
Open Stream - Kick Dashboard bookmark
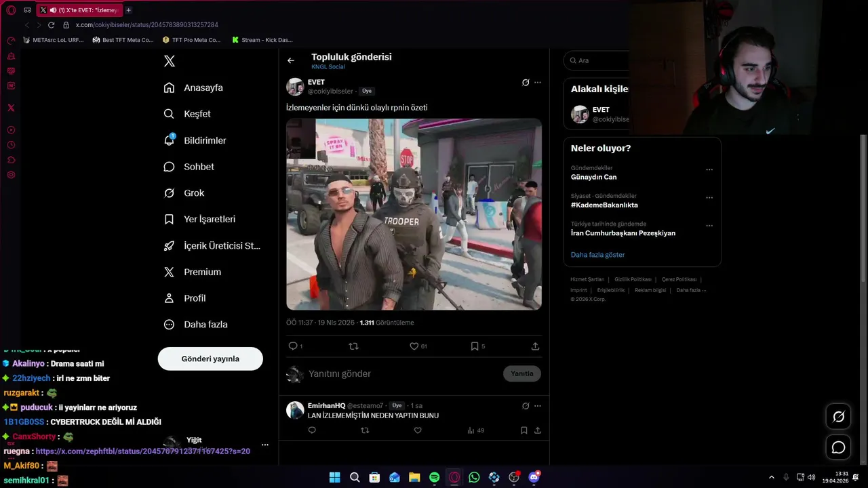262,40
